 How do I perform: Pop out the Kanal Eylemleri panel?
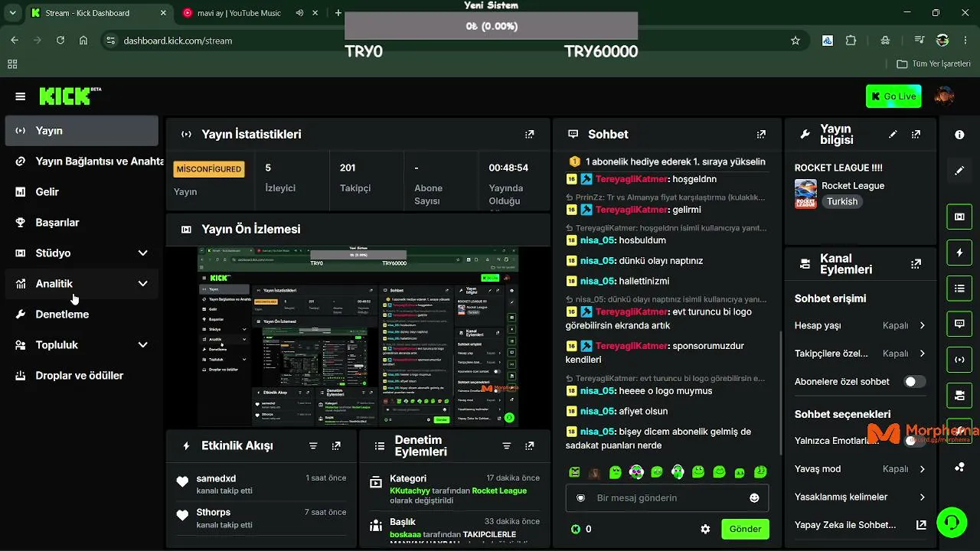click(x=916, y=264)
